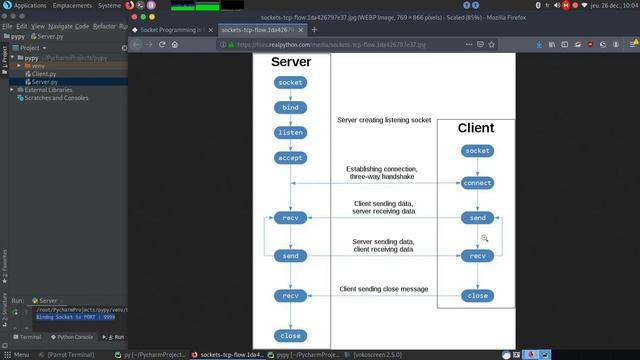Open PyCharm File menu

coord(7,26)
